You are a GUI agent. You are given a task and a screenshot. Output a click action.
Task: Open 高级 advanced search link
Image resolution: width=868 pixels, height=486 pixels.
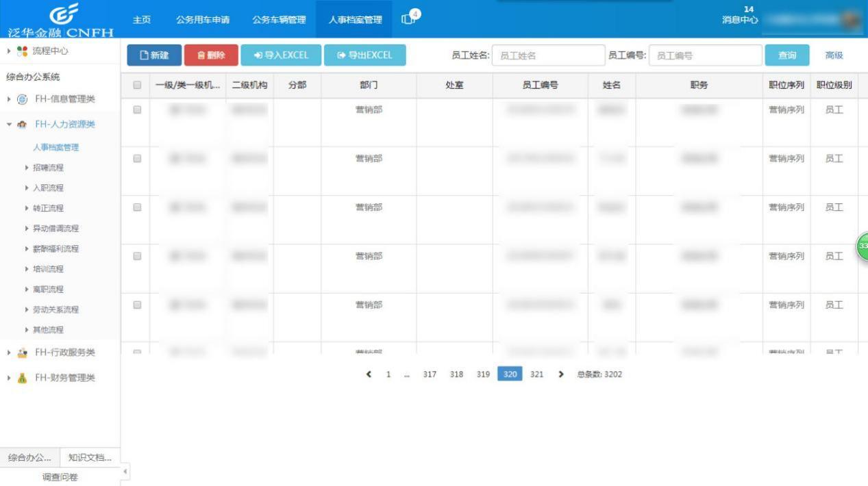[834, 55]
